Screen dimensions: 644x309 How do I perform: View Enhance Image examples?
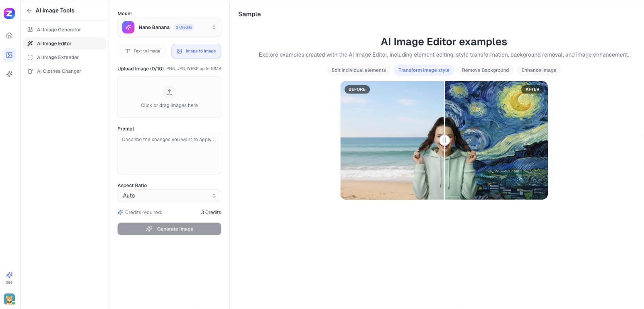coord(539,70)
